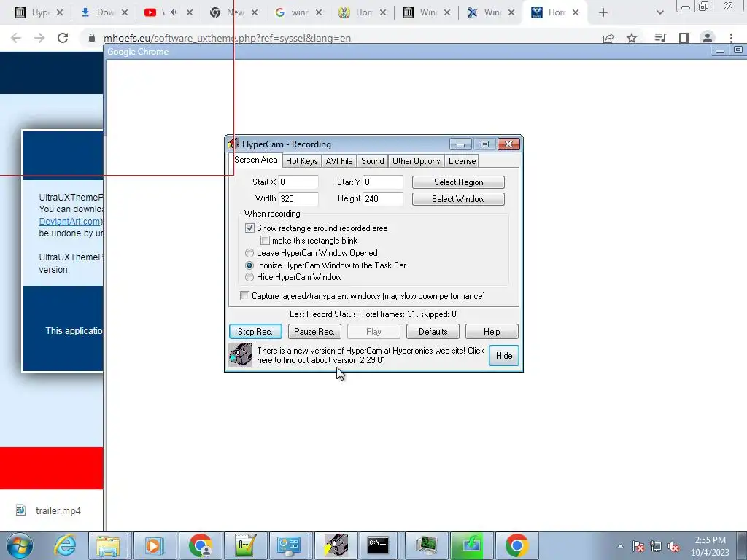This screenshot has width=747, height=560.
Task: Hide the new version notice
Action: pyautogui.click(x=504, y=356)
